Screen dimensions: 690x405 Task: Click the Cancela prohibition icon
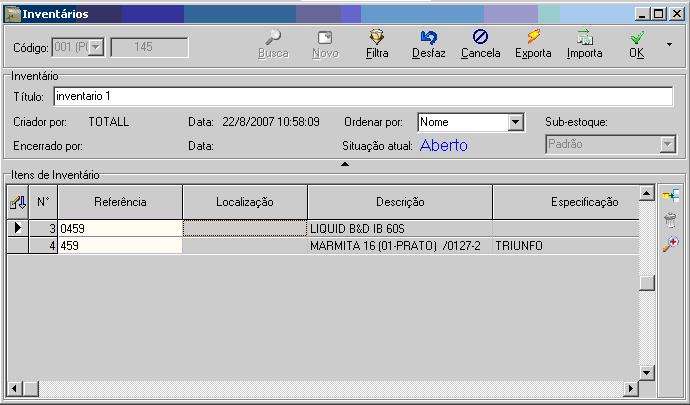tap(480, 37)
